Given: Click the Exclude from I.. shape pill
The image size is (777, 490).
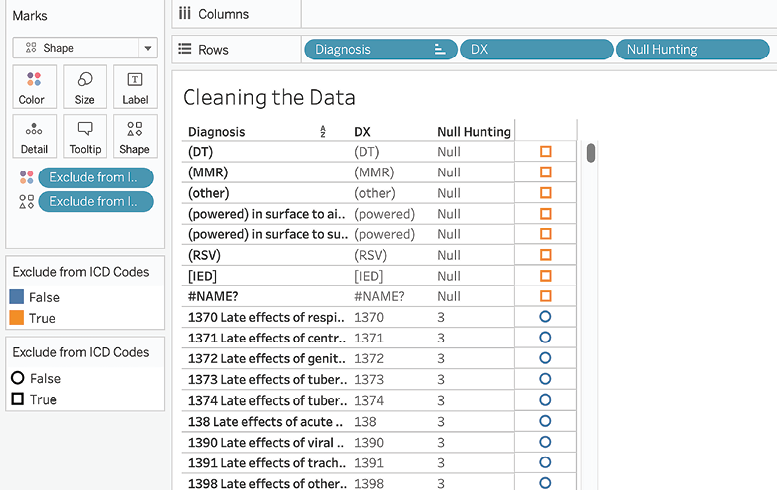Looking at the screenshot, I should click(x=96, y=202).
